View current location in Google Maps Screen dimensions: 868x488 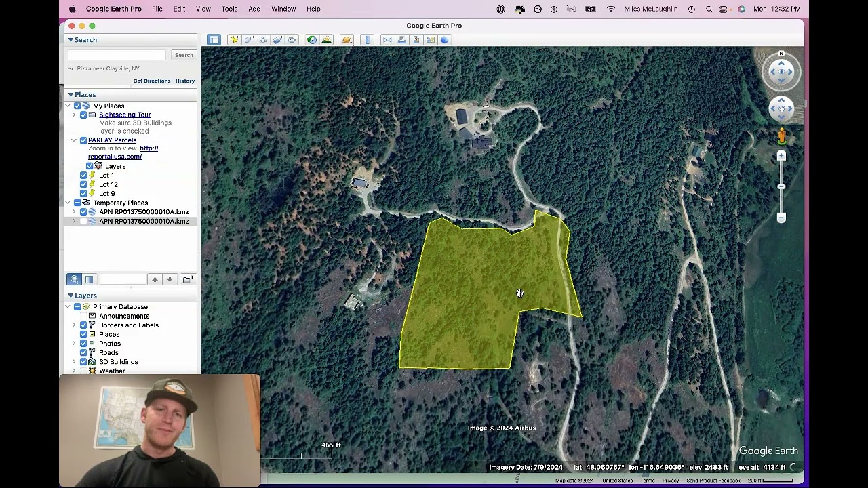pyautogui.click(x=431, y=40)
